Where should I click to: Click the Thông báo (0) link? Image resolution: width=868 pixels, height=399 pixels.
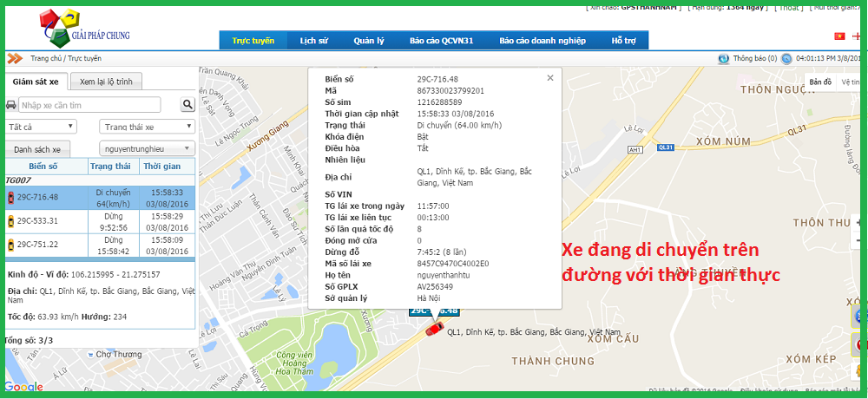point(755,58)
